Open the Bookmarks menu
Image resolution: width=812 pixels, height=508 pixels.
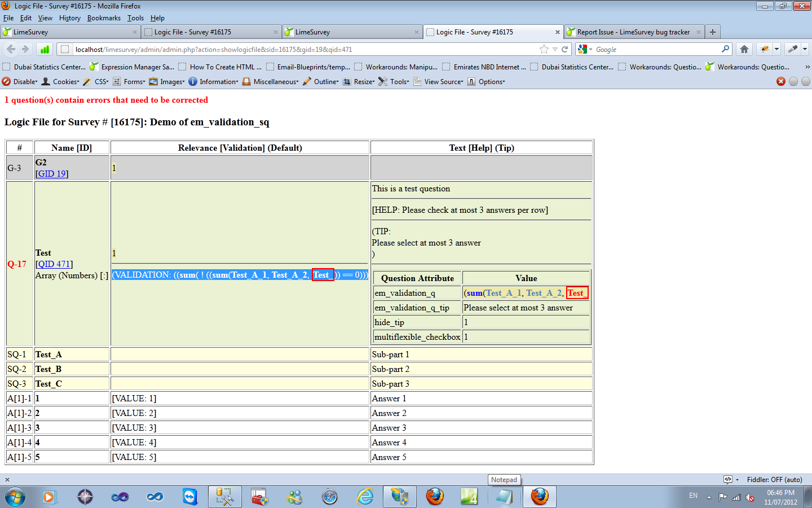(x=104, y=18)
